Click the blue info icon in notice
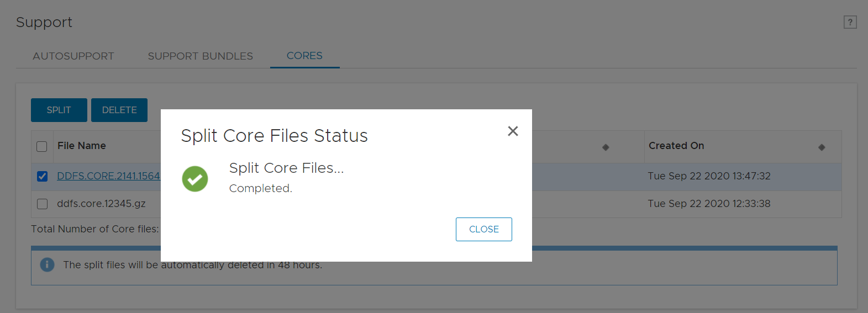Viewport: 868px width, 313px height. pyautogui.click(x=48, y=265)
